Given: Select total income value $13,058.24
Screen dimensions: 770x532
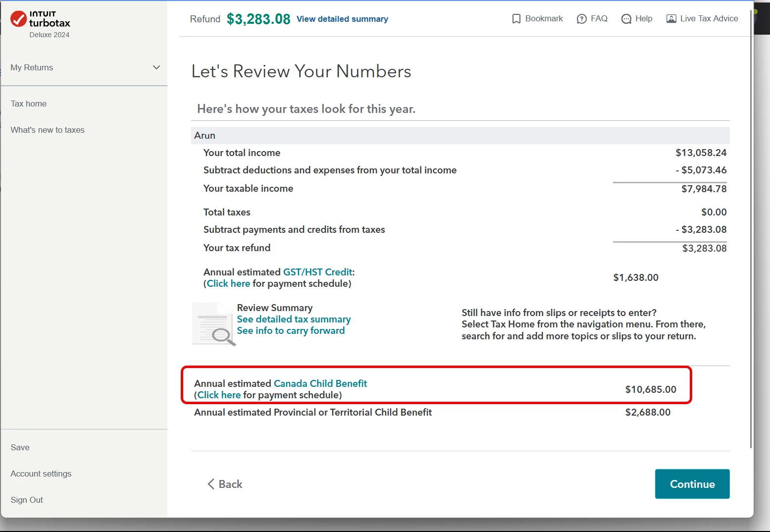Looking at the screenshot, I should [701, 153].
